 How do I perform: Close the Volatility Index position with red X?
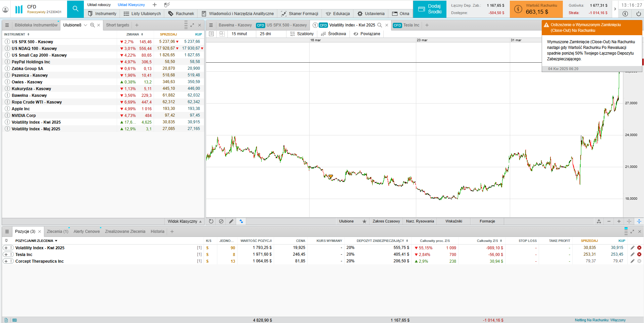pyautogui.click(x=639, y=248)
